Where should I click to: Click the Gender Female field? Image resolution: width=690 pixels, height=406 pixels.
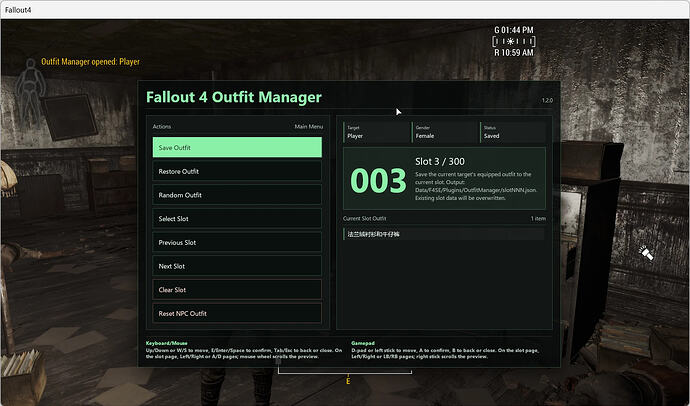click(x=445, y=132)
